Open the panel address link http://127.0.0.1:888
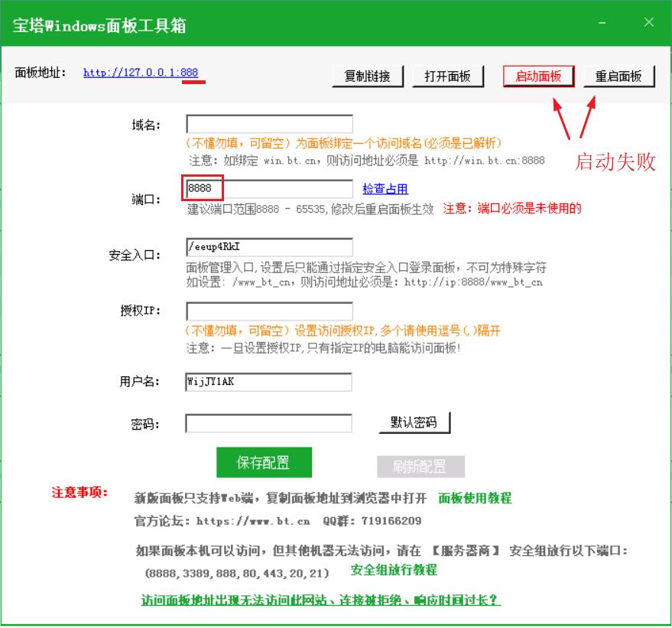 click(x=141, y=73)
